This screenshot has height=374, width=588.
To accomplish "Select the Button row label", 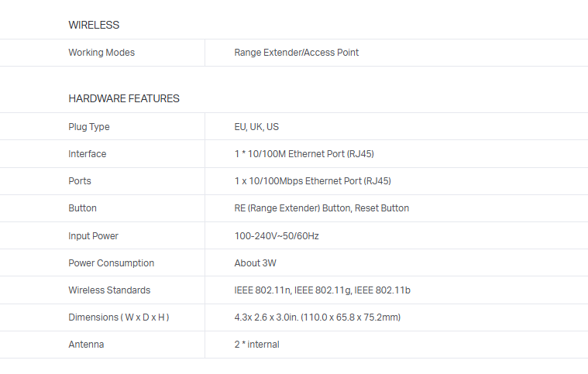I will [x=83, y=208].
